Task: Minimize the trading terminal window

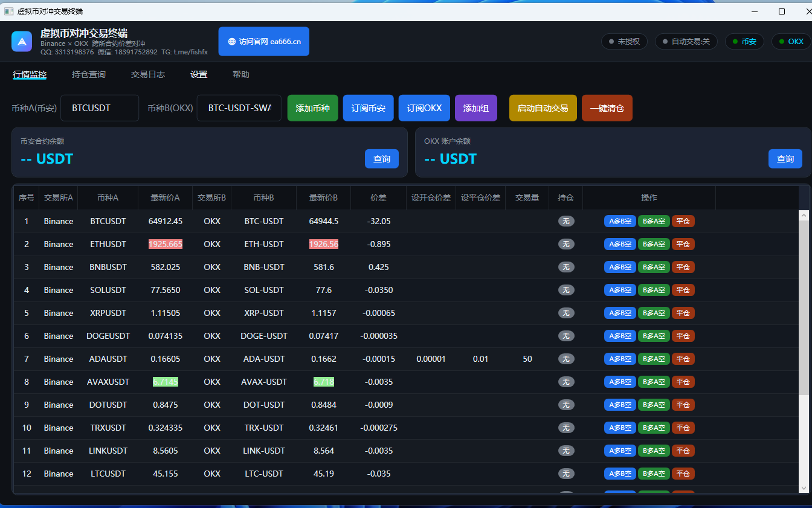Action: tap(755, 11)
